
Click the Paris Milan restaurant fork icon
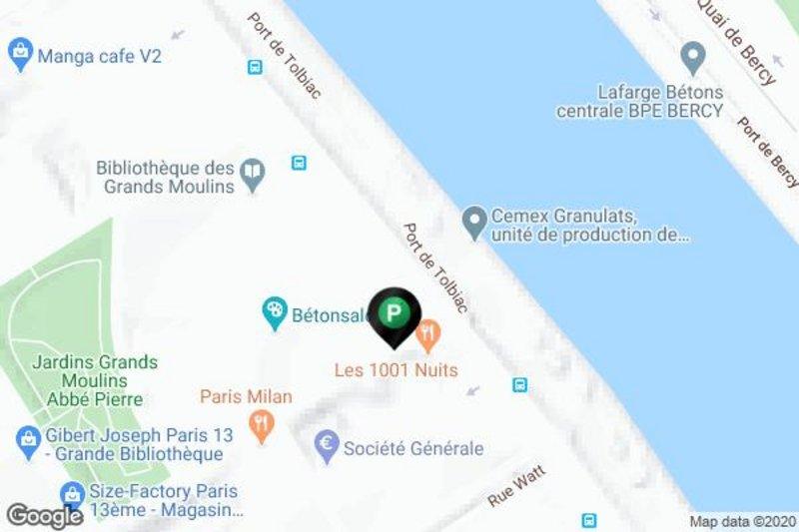[262, 426]
